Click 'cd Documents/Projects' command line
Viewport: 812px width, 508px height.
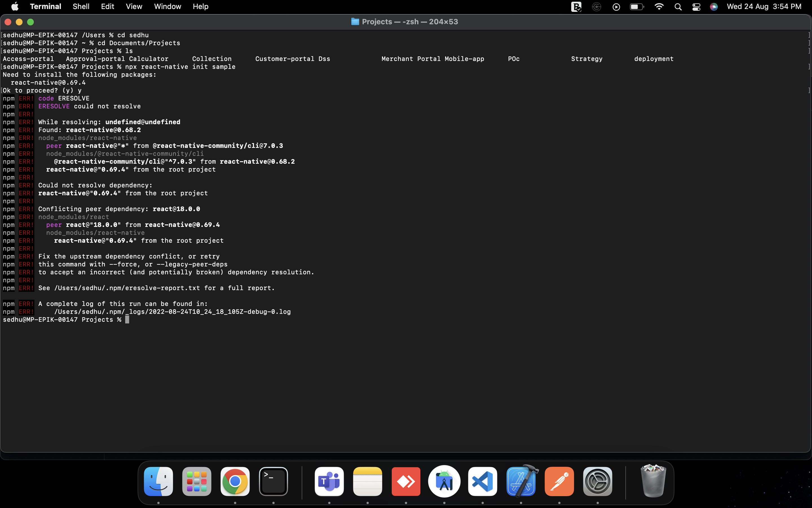tap(139, 43)
